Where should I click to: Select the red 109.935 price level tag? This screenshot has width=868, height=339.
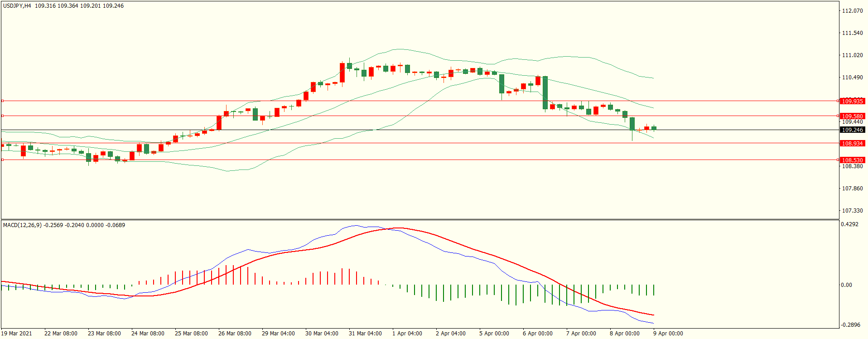852,101
